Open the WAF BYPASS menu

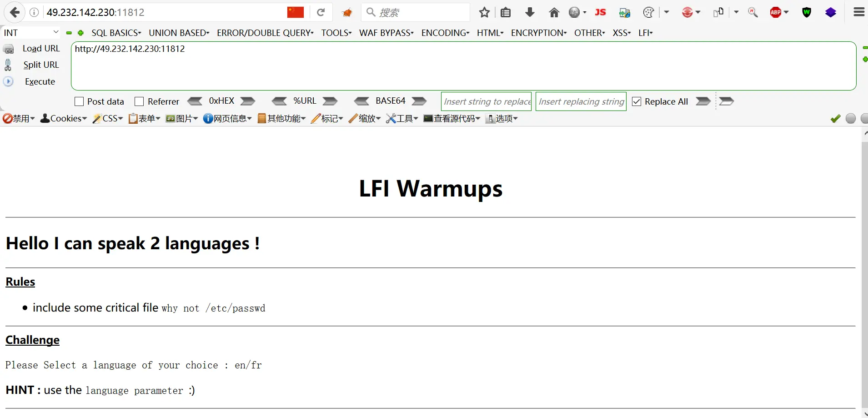[x=386, y=33]
